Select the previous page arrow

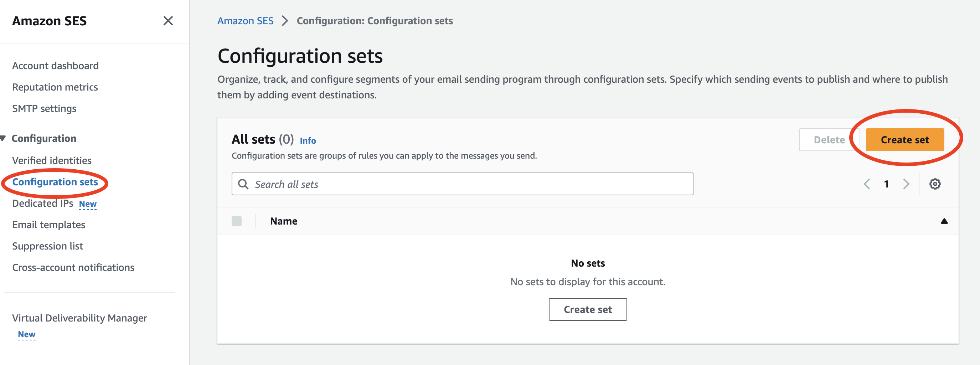click(867, 184)
